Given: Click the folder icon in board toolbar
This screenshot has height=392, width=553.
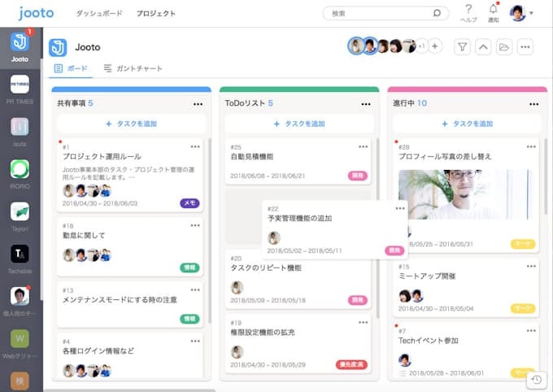Looking at the screenshot, I should 504,47.
